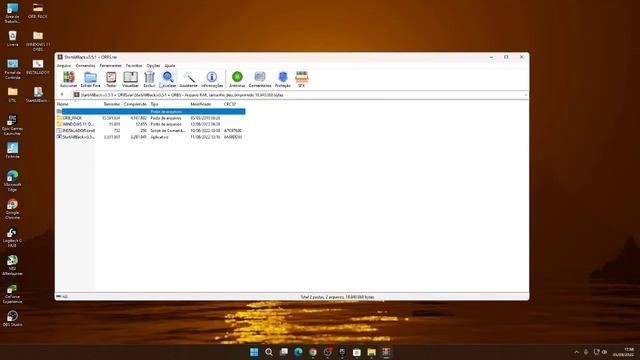Click the Testar toolbar icon
This screenshot has height=360, width=640.
point(111,79)
